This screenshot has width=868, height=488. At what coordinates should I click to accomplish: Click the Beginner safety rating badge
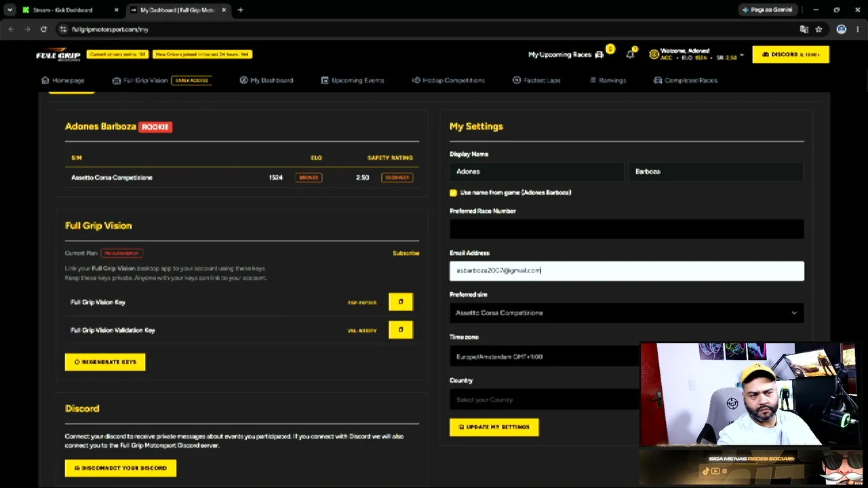tap(397, 178)
